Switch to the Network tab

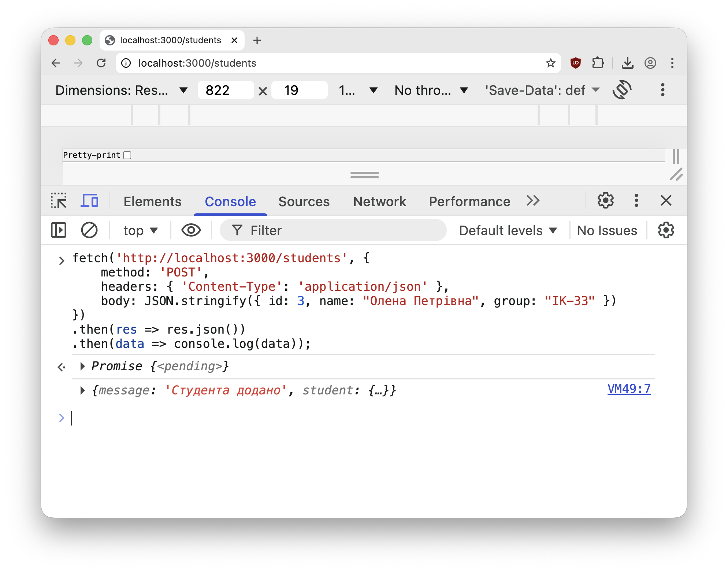379,201
